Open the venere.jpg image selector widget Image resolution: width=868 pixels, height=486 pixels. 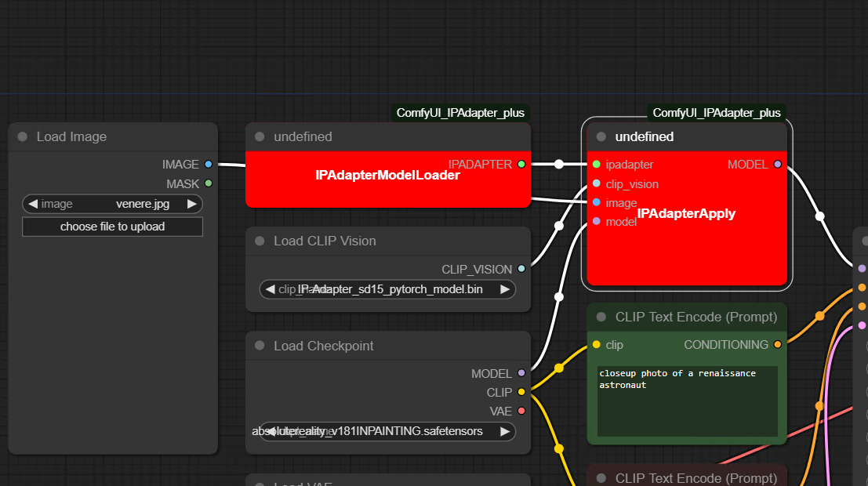click(x=112, y=204)
